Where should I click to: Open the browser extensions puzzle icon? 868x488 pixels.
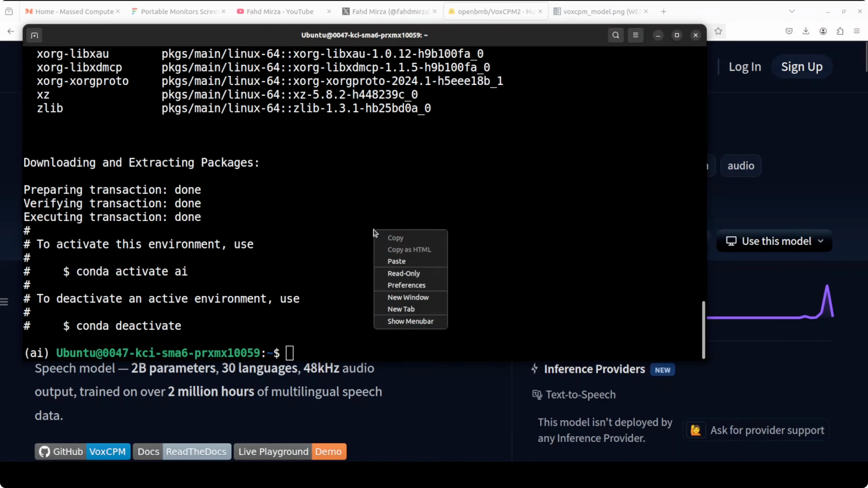point(840,31)
